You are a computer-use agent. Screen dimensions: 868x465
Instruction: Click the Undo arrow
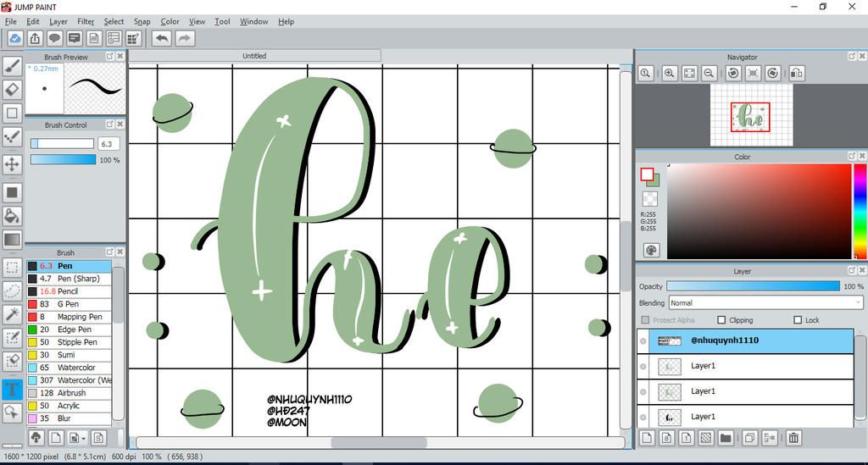(x=162, y=38)
